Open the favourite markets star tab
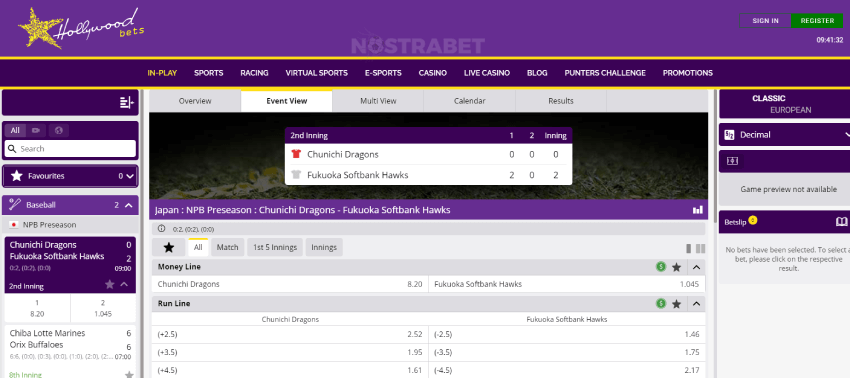The width and height of the screenshot is (850, 378). pos(169,247)
